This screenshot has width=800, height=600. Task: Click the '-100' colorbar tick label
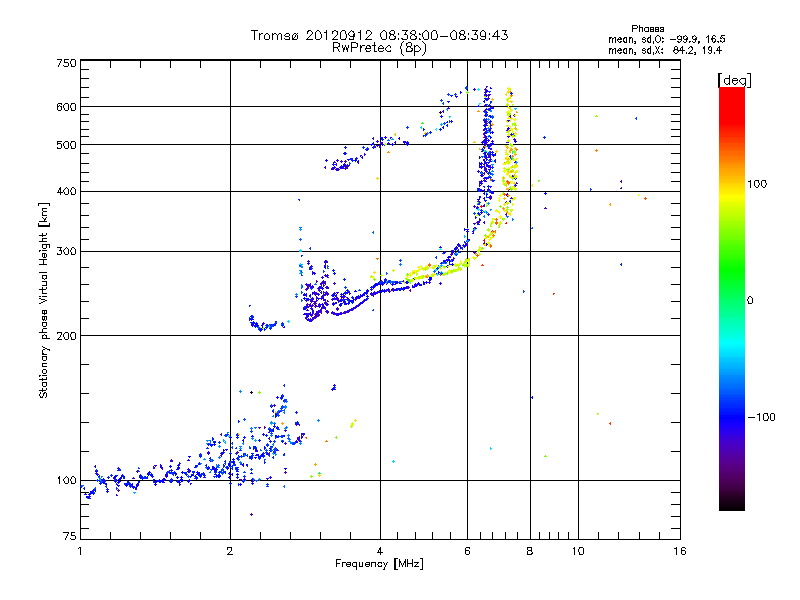(761, 417)
